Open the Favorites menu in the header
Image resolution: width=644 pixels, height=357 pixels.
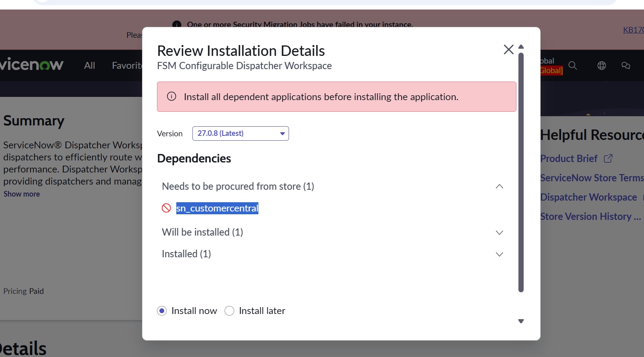coord(127,66)
